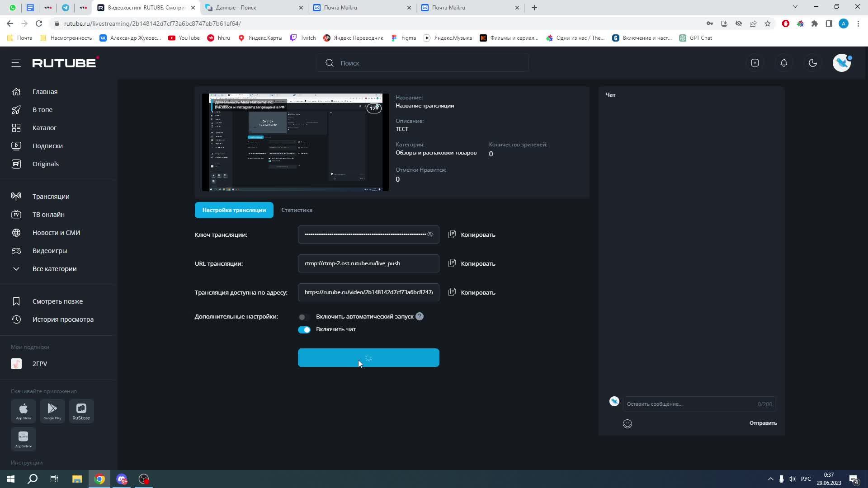This screenshot has width=868, height=488.
Task: Toggle включить автоматический запуск switch
Action: [303, 316]
